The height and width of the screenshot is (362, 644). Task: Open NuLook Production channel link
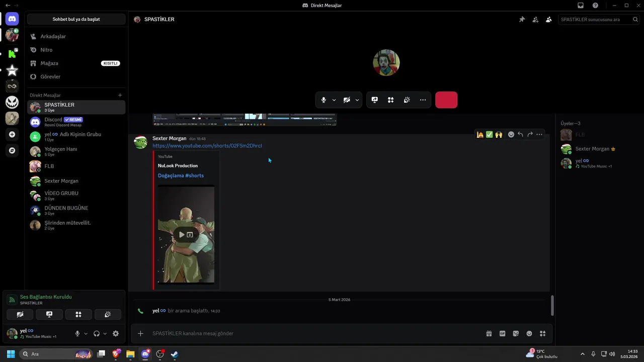(178, 165)
